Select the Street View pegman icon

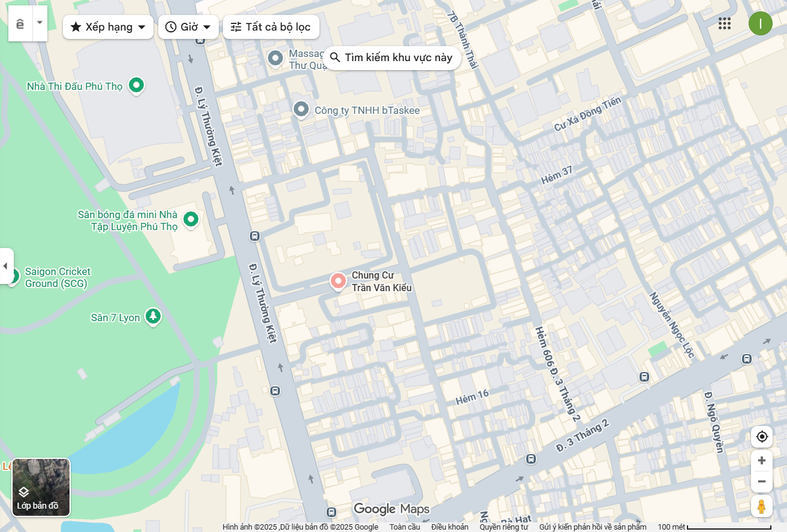(x=762, y=506)
